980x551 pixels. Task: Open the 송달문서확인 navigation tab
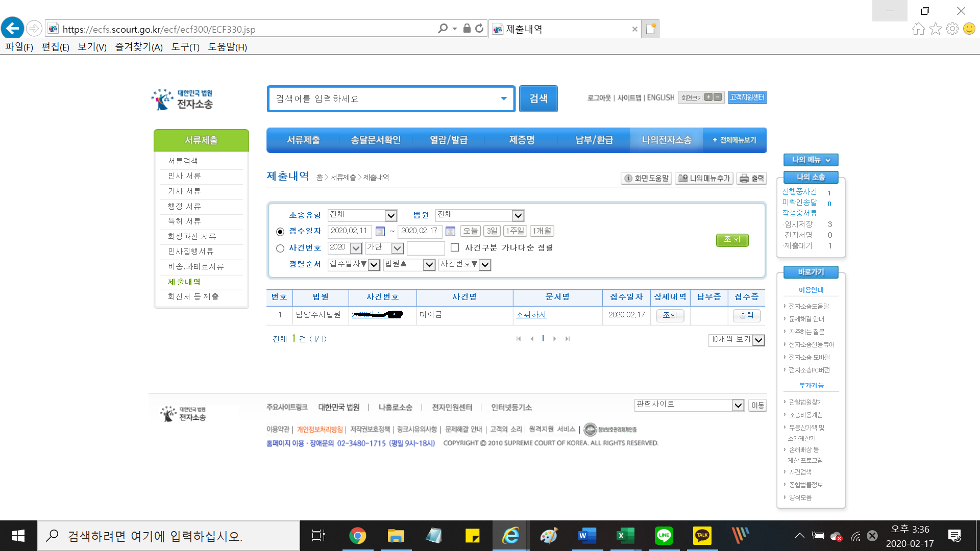[x=375, y=140]
